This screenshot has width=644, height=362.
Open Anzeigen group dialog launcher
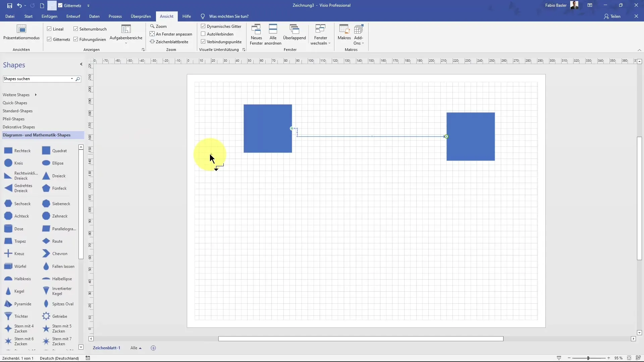click(143, 50)
